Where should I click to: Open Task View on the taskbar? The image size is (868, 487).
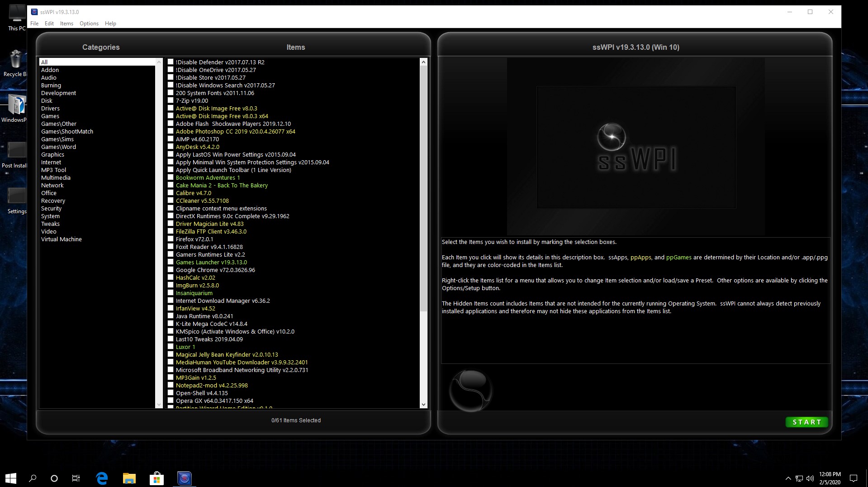click(x=76, y=478)
